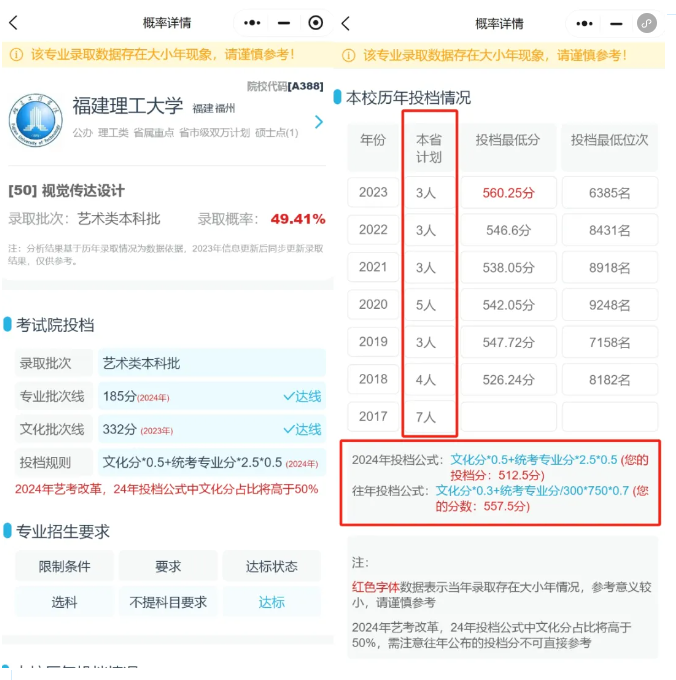676x680 pixels.
Task: Tap gray link icon in right panel header
Action: click(x=647, y=23)
